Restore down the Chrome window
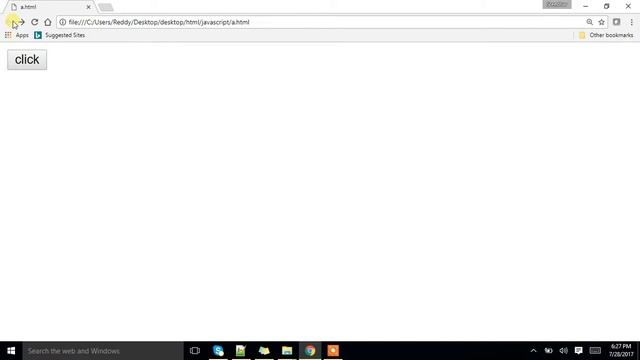640x360 pixels. 607,6
